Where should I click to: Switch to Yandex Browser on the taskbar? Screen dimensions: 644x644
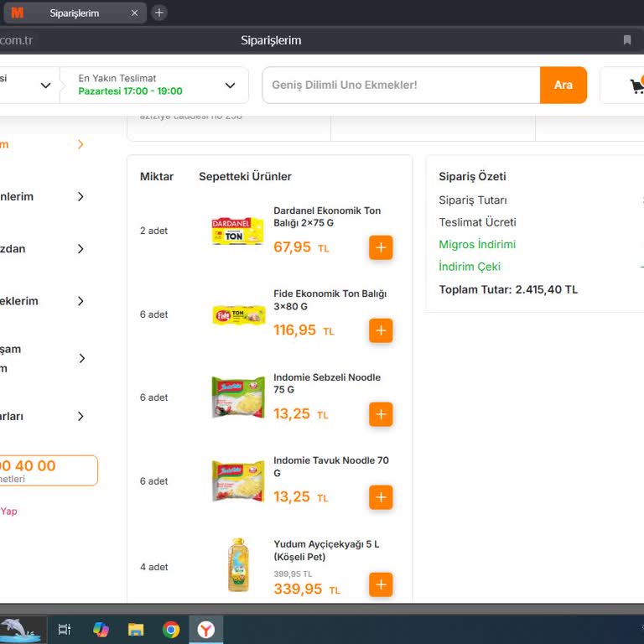coord(205,629)
